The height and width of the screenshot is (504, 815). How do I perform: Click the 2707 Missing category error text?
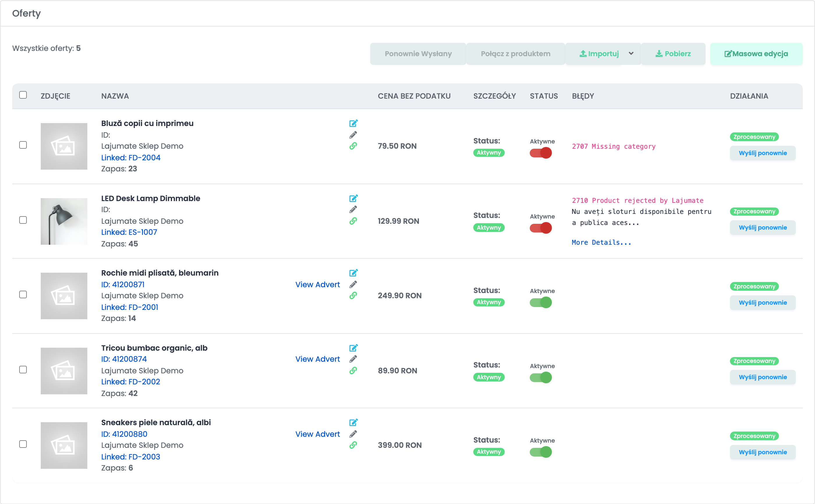tap(614, 146)
